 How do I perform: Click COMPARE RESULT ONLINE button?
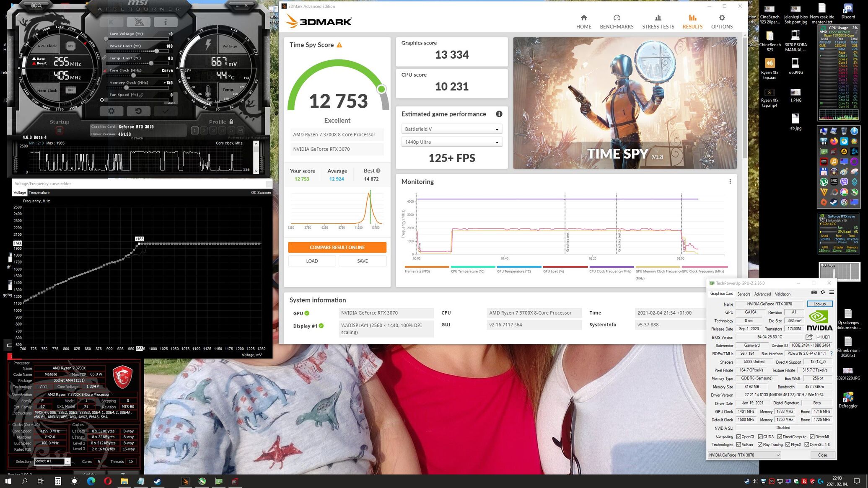(x=337, y=247)
